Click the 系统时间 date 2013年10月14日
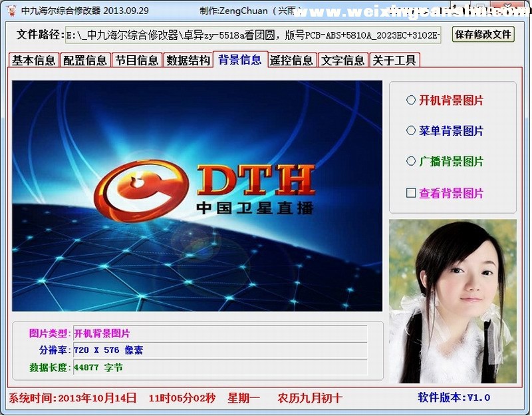Screen dimensions: 532x416 pos(97,398)
